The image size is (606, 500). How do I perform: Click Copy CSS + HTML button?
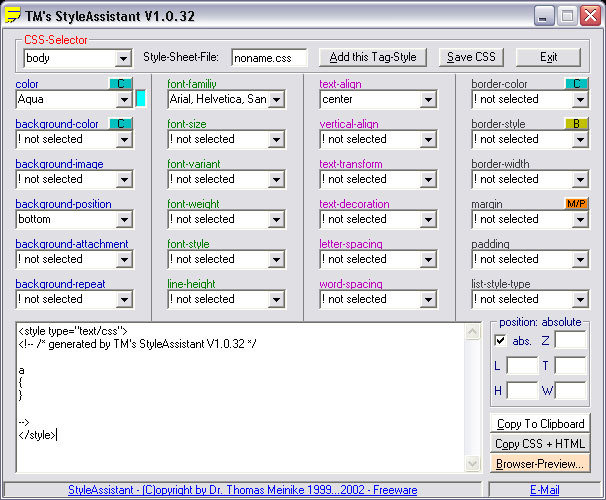pos(540,444)
